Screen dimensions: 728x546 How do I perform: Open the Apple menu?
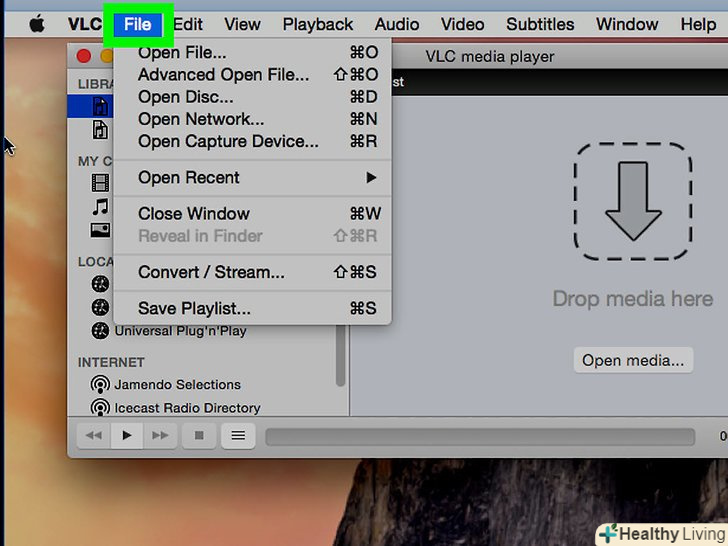37,24
